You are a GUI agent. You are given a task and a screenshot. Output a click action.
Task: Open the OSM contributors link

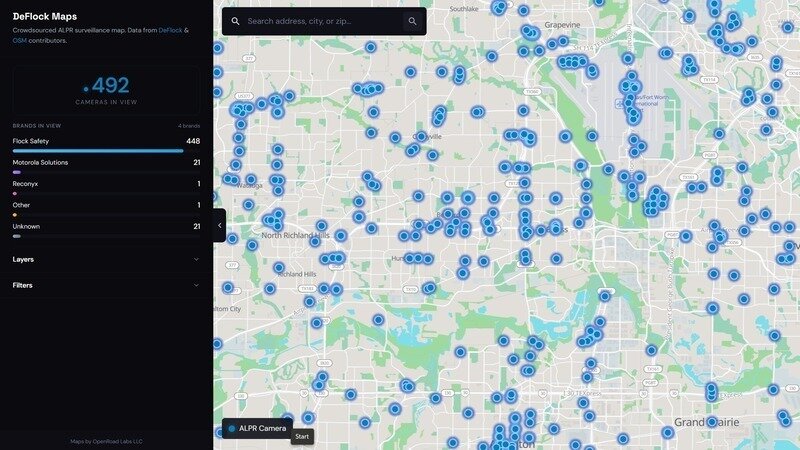tap(19, 40)
